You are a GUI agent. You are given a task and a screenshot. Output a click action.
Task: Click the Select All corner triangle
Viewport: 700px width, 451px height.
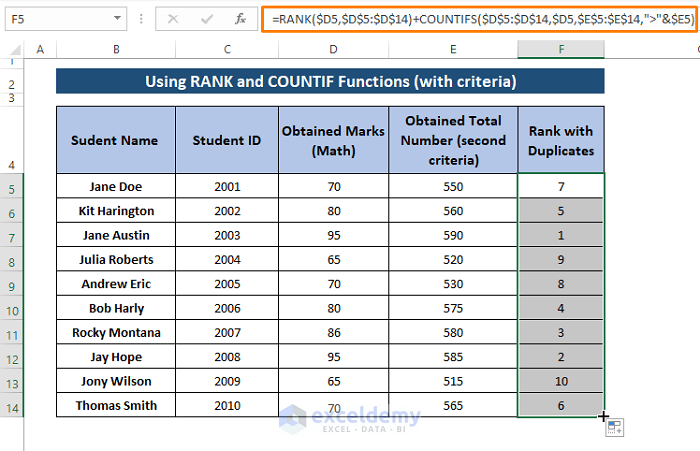tap(16, 49)
